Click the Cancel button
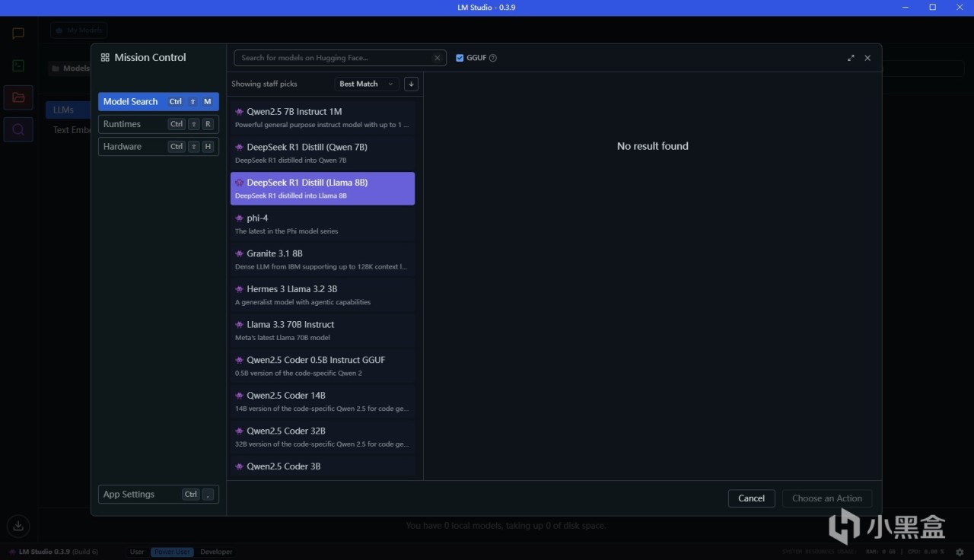The height and width of the screenshot is (560, 974). pos(751,498)
